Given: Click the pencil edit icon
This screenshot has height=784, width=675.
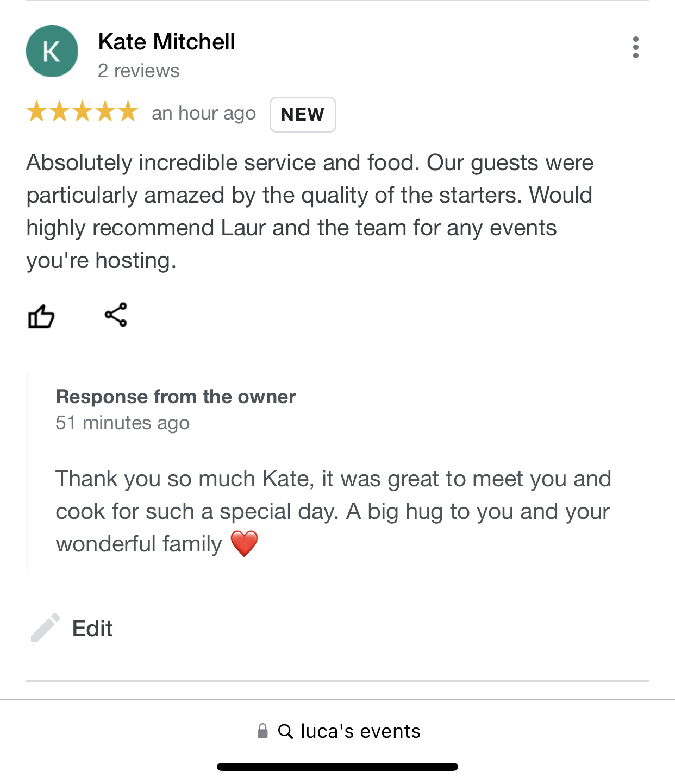Looking at the screenshot, I should 46,628.
